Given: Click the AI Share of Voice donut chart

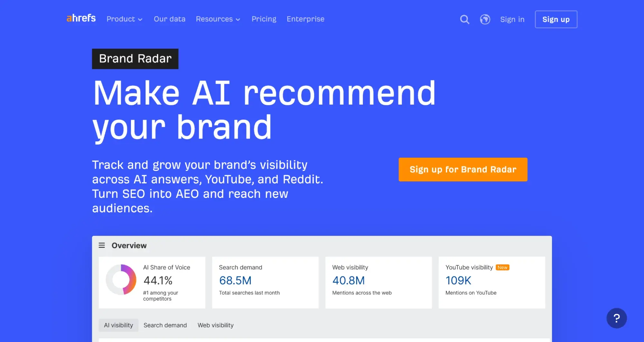Looking at the screenshot, I should pos(121,280).
